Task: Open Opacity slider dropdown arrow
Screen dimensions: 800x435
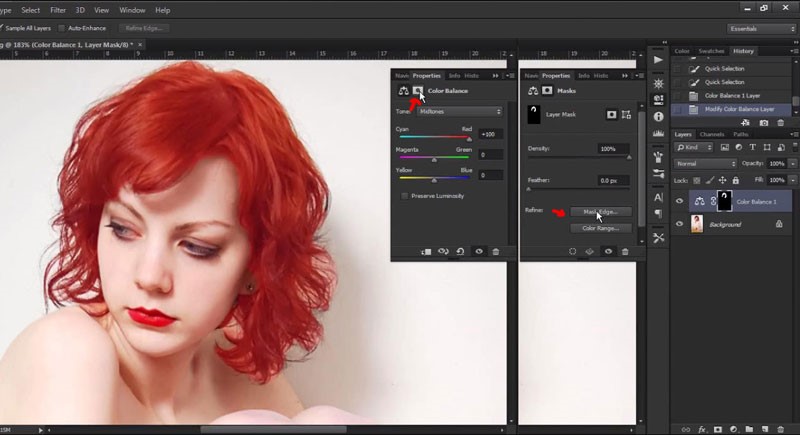Action: point(793,164)
